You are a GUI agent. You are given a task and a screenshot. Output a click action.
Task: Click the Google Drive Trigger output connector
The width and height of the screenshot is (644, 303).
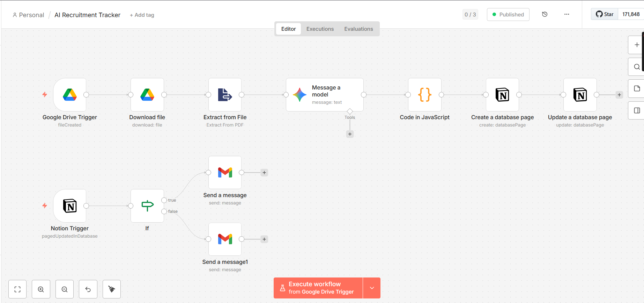[x=86, y=95]
